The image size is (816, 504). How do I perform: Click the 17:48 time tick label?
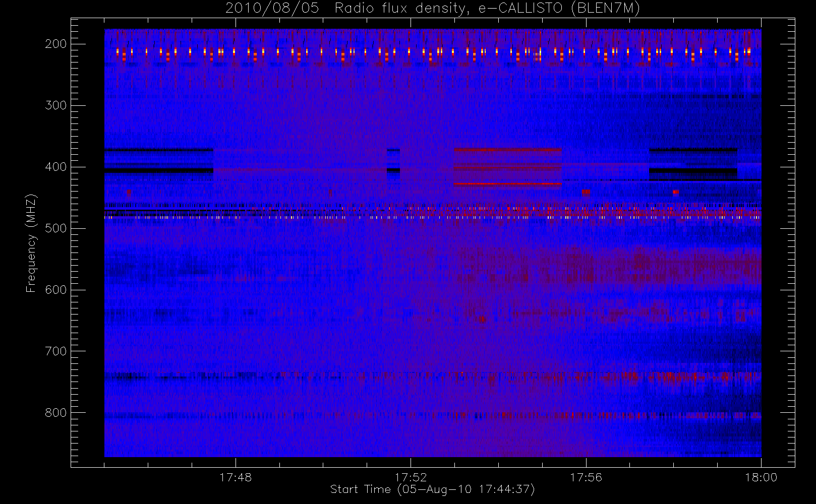click(236, 477)
